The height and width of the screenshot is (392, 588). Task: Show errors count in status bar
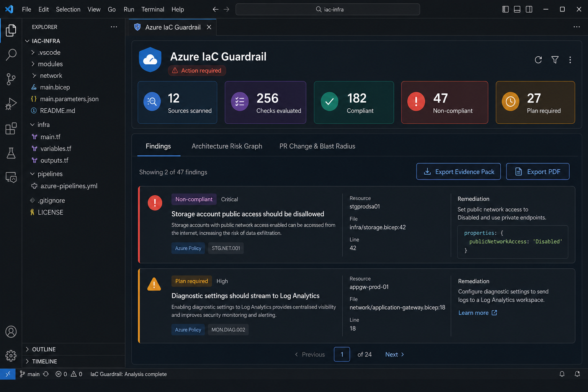coord(61,374)
